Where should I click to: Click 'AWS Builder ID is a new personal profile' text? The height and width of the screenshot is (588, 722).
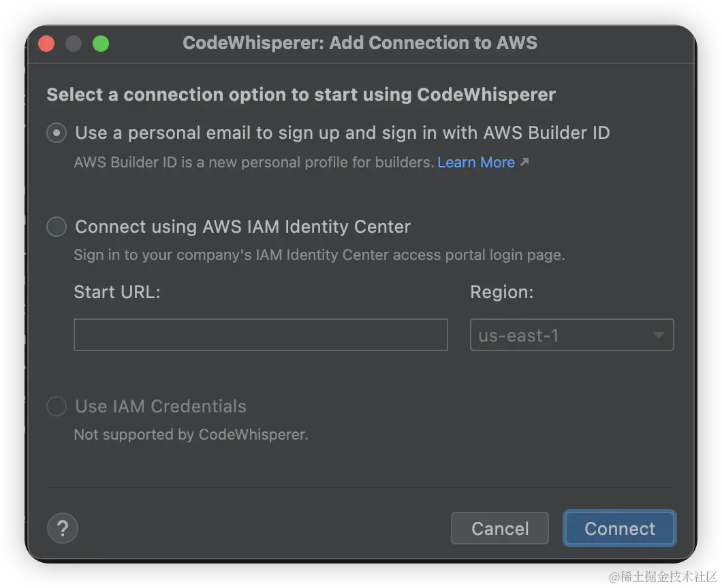(254, 163)
